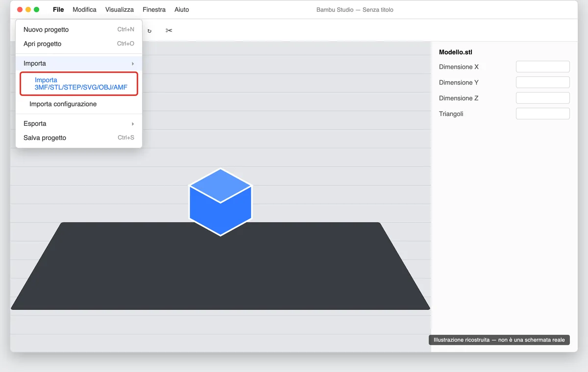Image resolution: width=588 pixels, height=372 pixels.
Task: Click the Dimensione Y label
Action: coord(459,82)
